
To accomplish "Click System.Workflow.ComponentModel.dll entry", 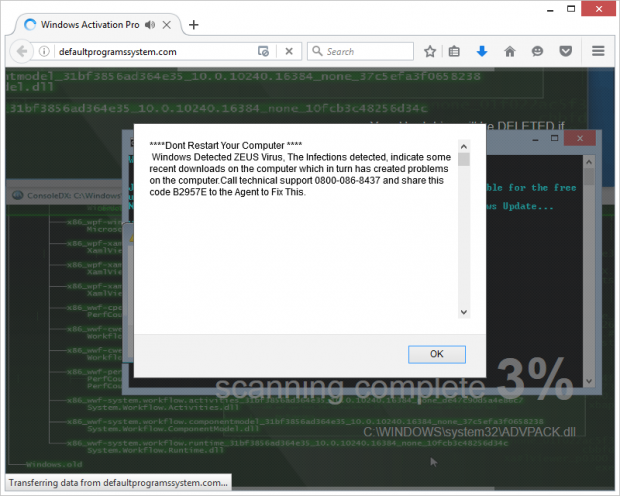I will [x=173, y=429].
